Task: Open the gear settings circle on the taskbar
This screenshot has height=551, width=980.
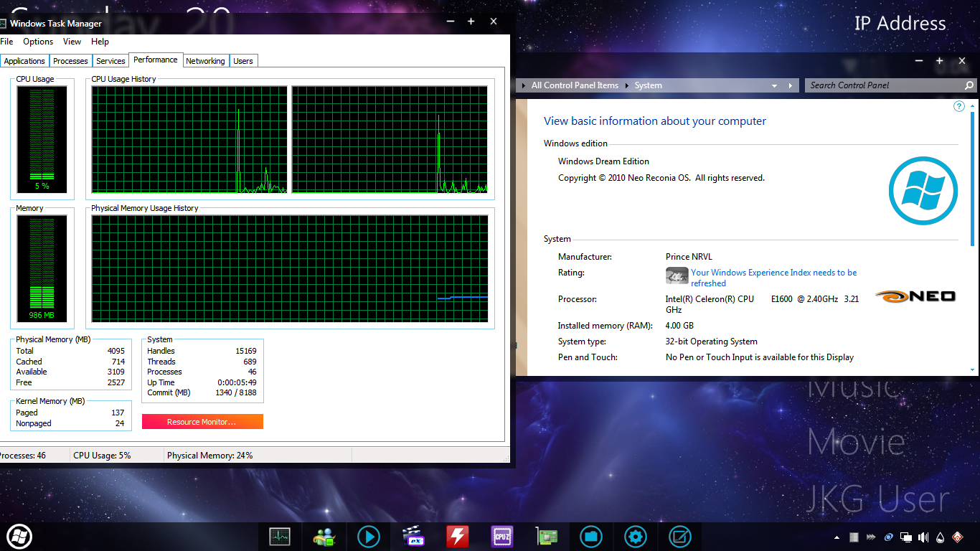Action: pos(636,537)
